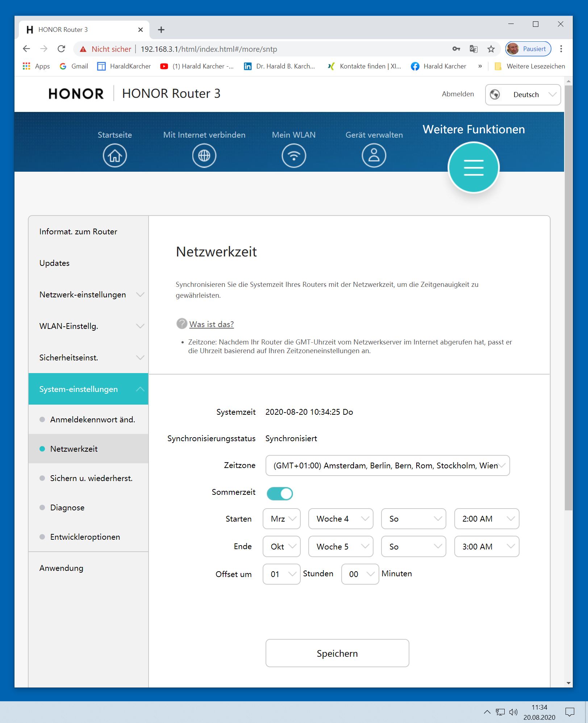This screenshot has height=723, width=588.
Task: Close the HONOR Router 3 tab
Action: point(141,30)
